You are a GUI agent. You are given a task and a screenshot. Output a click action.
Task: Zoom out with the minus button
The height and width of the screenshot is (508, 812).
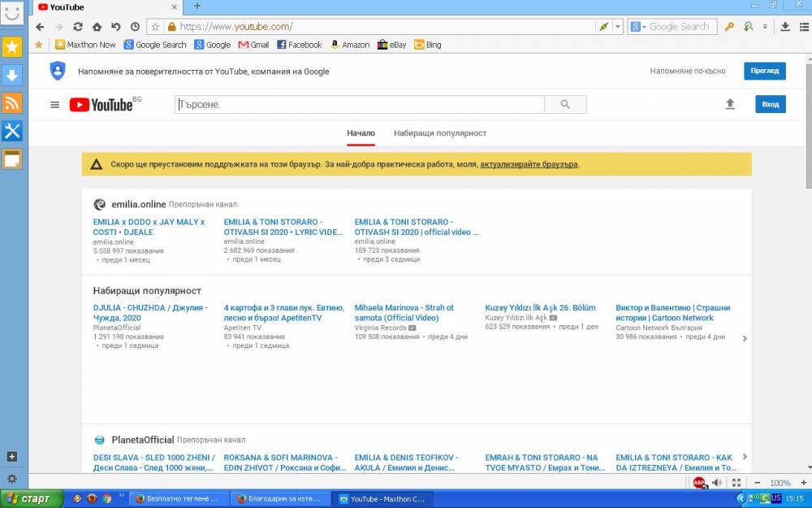point(757,483)
